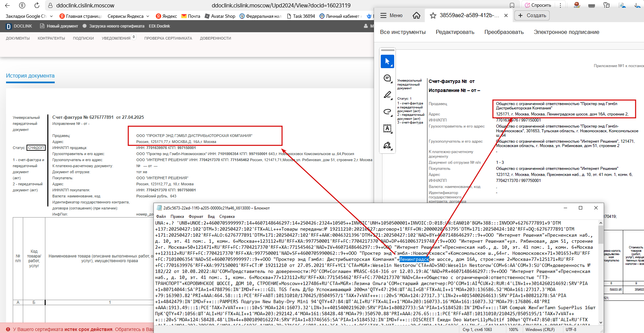Open the Правка menu in Notepad

[177, 217]
